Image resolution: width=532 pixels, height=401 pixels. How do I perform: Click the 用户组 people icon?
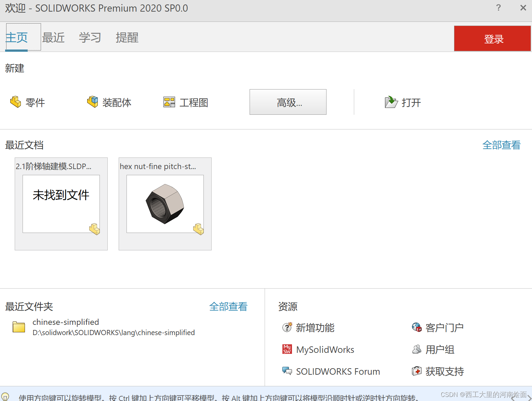pos(417,349)
